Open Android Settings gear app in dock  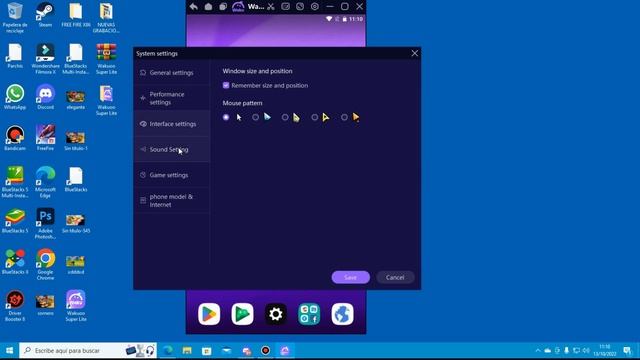pyautogui.click(x=276, y=314)
